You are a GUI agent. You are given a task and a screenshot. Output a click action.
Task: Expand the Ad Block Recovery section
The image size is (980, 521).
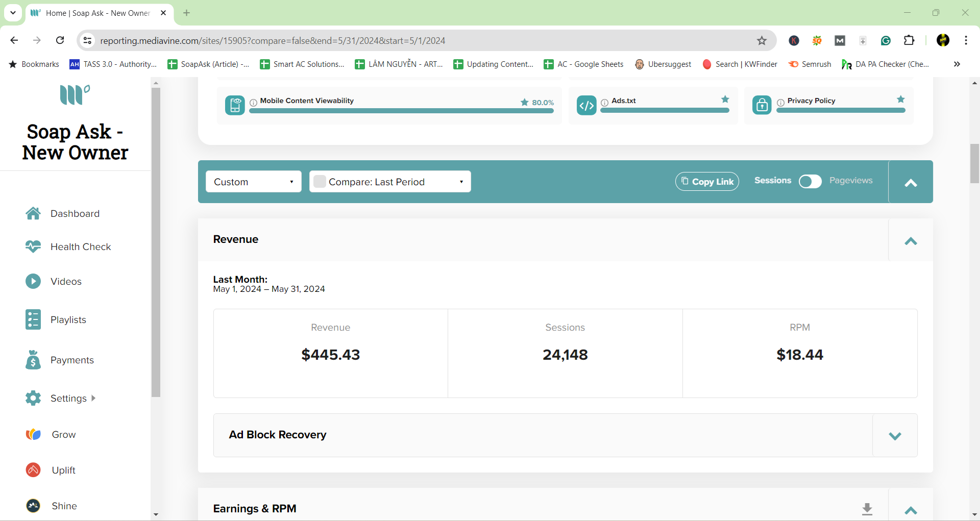click(895, 435)
